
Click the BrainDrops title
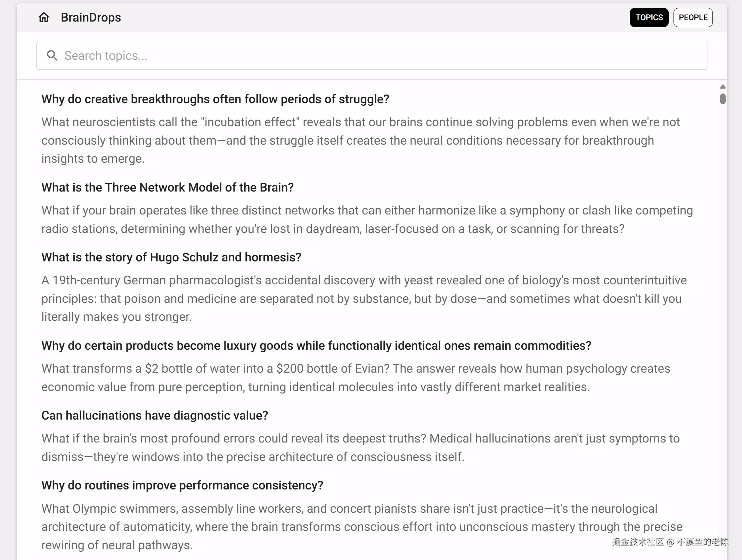point(91,17)
